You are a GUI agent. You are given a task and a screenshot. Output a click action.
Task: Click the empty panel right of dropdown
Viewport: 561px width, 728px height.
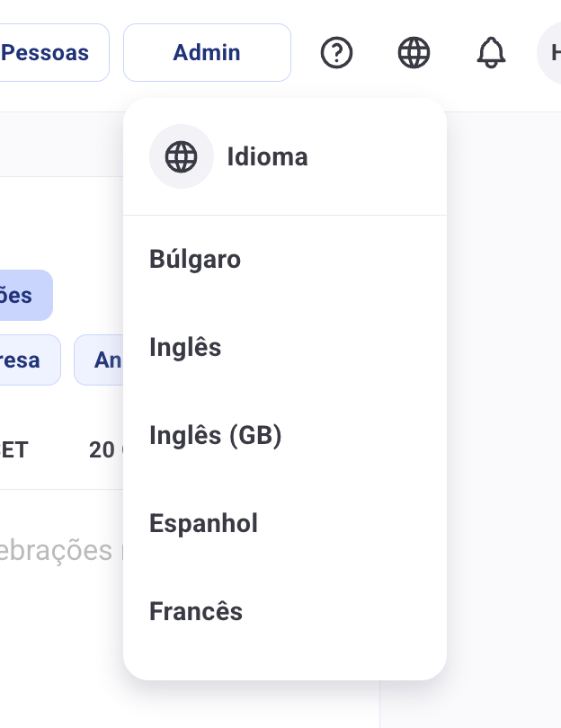tap(503, 418)
